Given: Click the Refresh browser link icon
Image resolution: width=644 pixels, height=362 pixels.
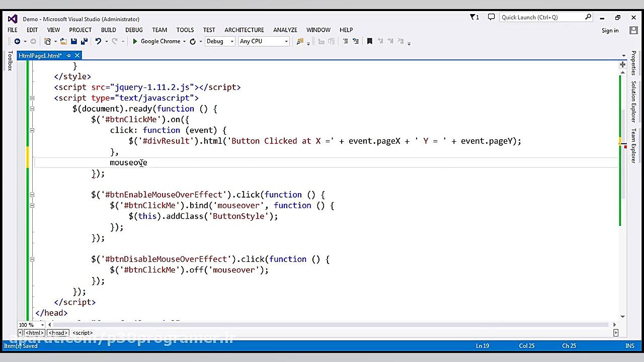Looking at the screenshot, I should 193,41.
